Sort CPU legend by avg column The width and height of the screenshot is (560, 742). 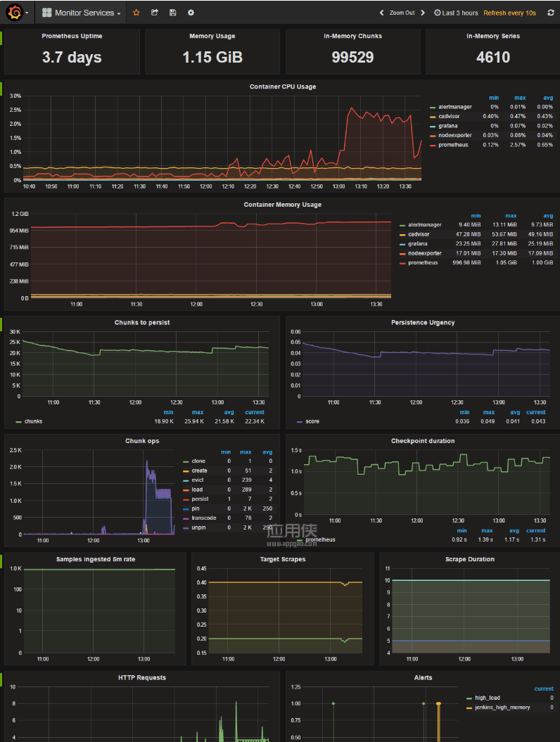point(548,98)
